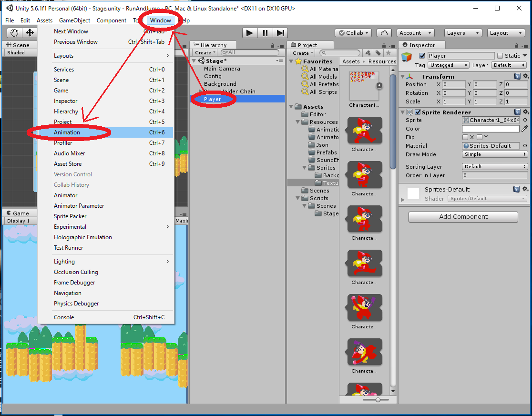Open Draw Mode dropdown Simple

(x=495, y=154)
